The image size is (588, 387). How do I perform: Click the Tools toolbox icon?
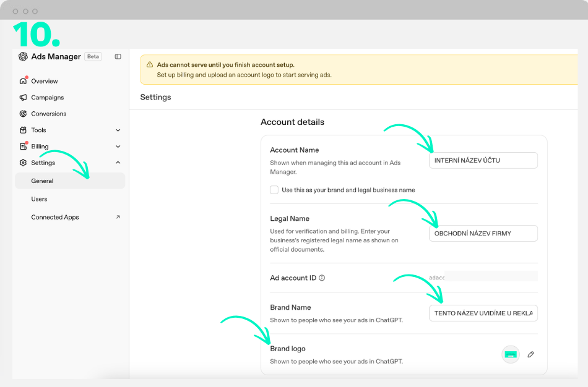24,130
